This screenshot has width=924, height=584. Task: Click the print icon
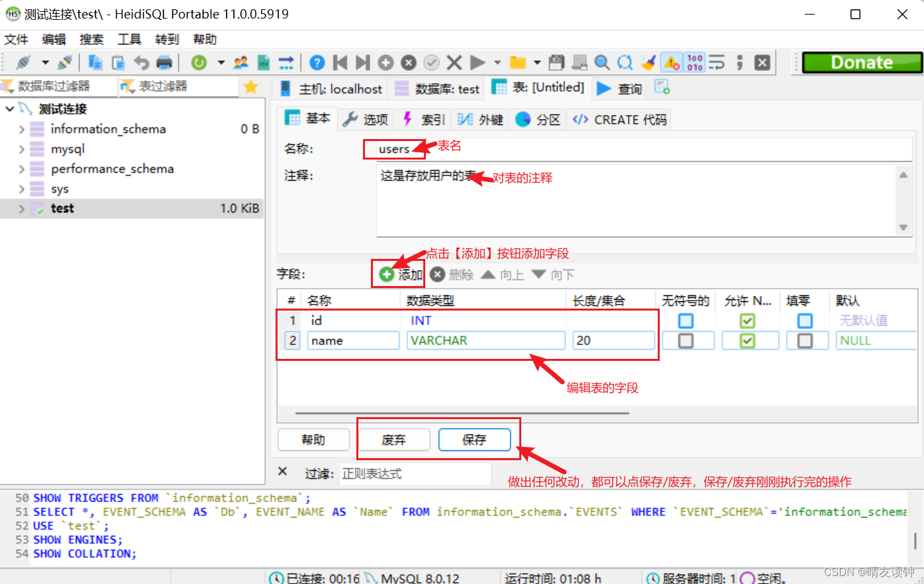click(x=163, y=62)
